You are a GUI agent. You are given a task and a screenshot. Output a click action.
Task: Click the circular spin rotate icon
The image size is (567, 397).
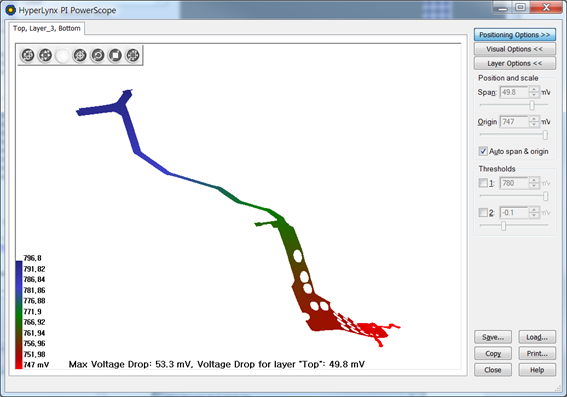click(x=98, y=55)
